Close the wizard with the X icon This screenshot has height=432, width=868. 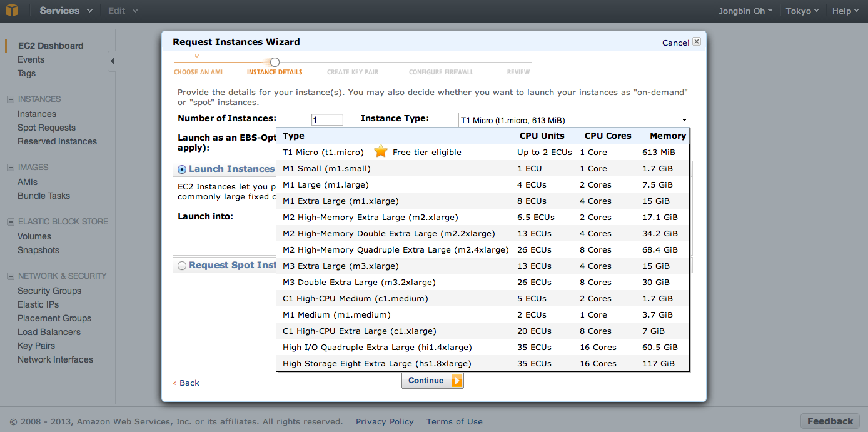tap(697, 42)
